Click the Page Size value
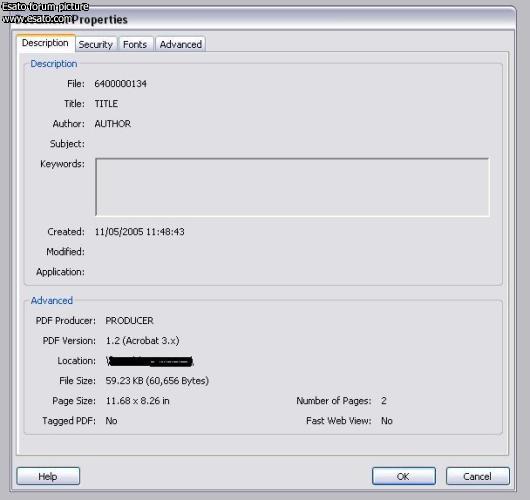 coord(138,401)
